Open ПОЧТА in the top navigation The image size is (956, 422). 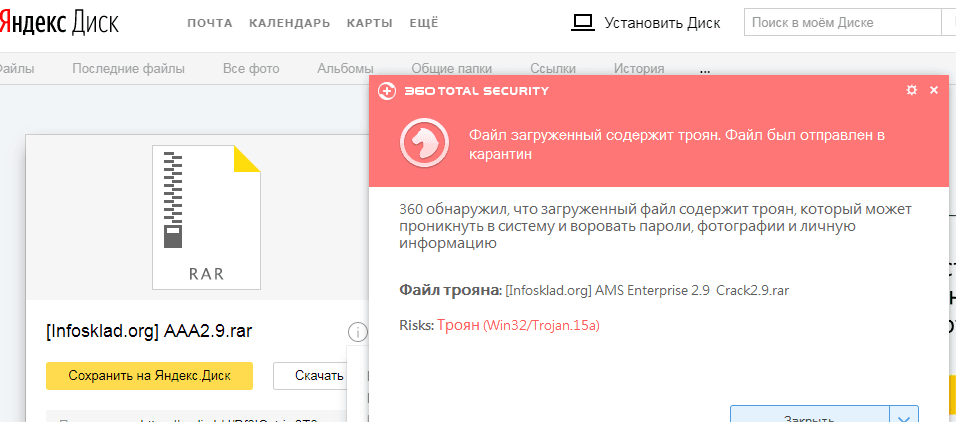pyautogui.click(x=210, y=23)
